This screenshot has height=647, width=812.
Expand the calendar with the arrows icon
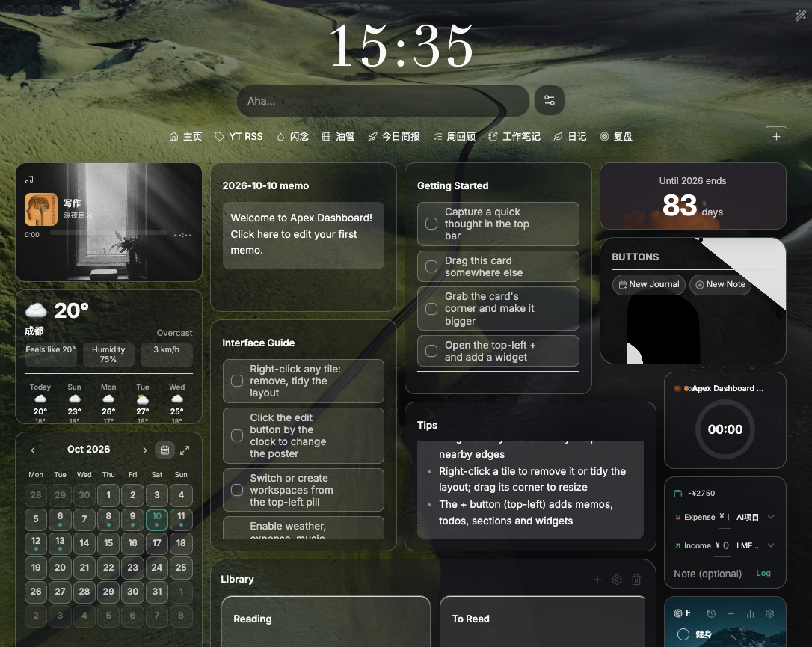pyautogui.click(x=185, y=450)
